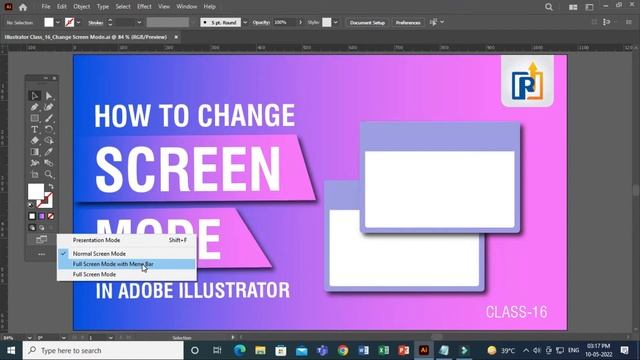Click Draw Behind mode icon
This screenshot has height=360, width=640.
[x=41, y=228]
